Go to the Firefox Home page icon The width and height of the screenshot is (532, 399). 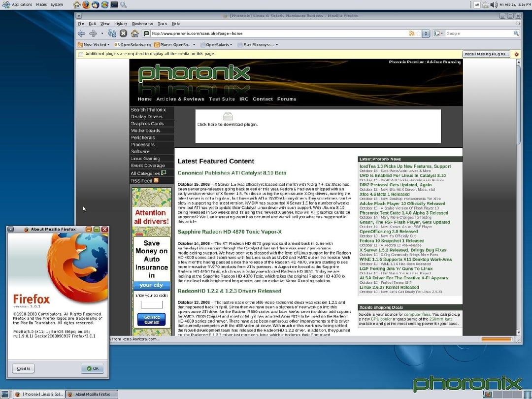(x=134, y=33)
